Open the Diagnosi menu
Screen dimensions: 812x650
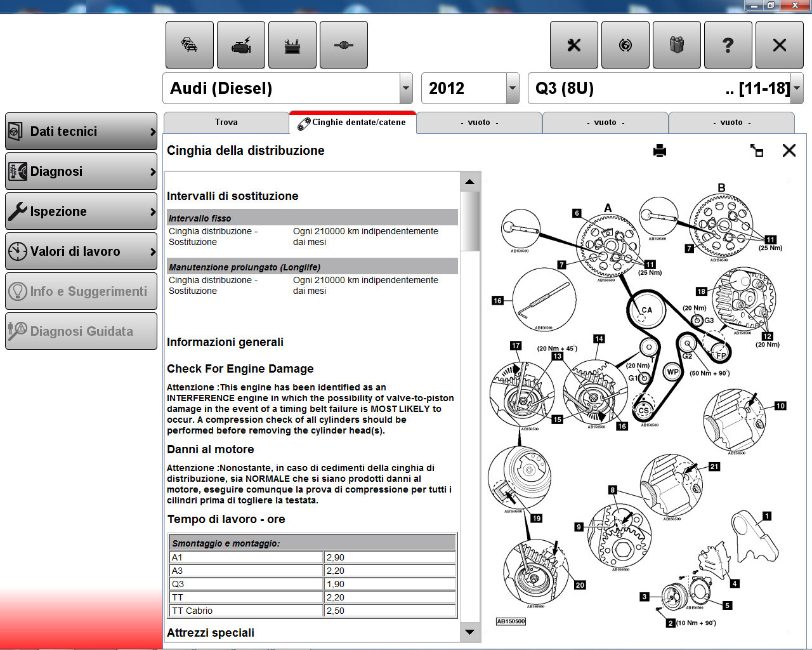[81, 171]
